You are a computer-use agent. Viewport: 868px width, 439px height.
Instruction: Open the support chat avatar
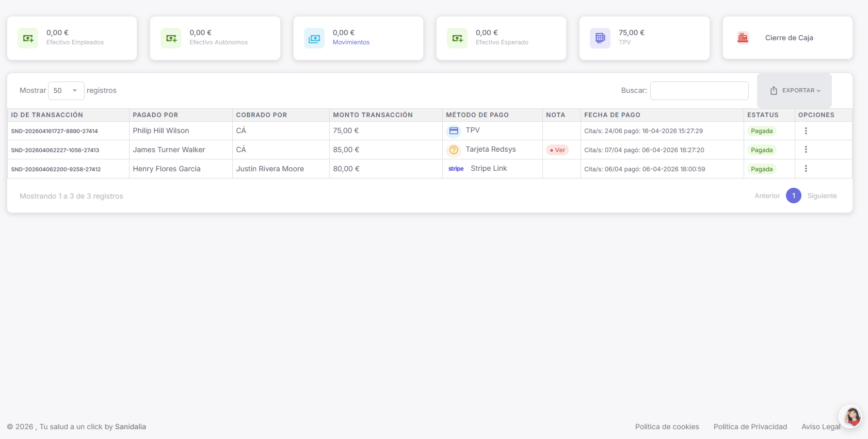pyautogui.click(x=851, y=416)
